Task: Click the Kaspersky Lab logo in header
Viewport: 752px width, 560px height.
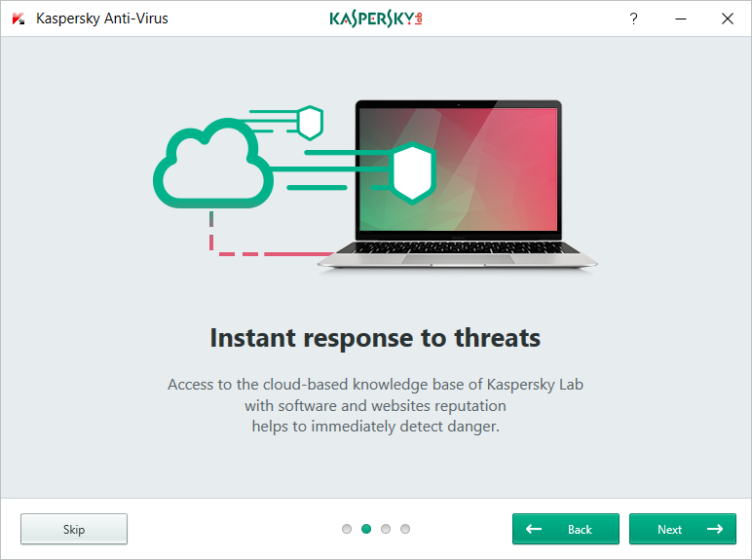Action: 376,19
